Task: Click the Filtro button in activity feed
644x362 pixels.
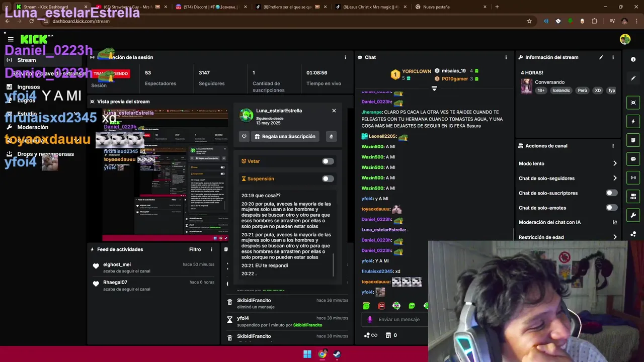Action: [195, 249]
